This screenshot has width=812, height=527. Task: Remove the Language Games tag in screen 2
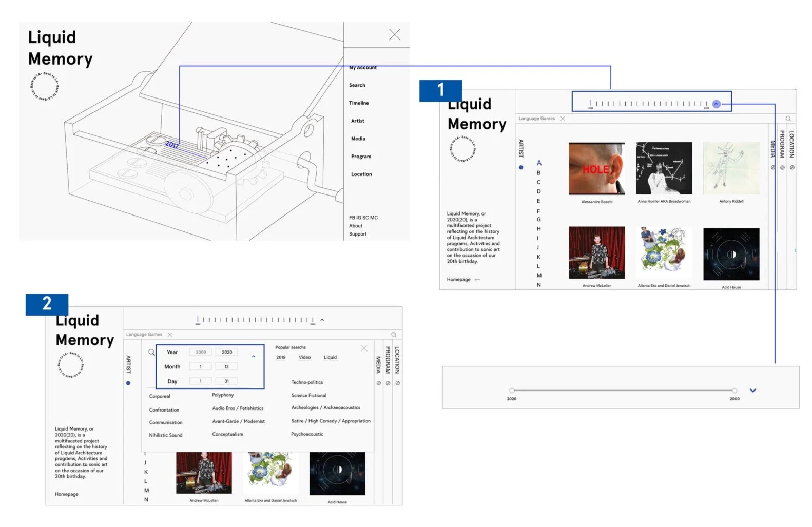click(170, 335)
